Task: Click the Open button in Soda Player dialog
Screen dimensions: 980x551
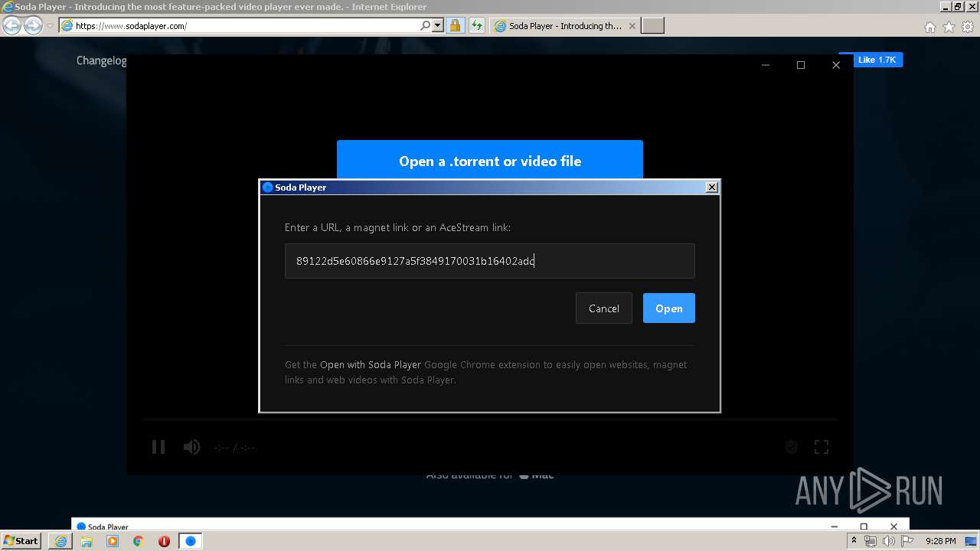Action: coord(668,308)
